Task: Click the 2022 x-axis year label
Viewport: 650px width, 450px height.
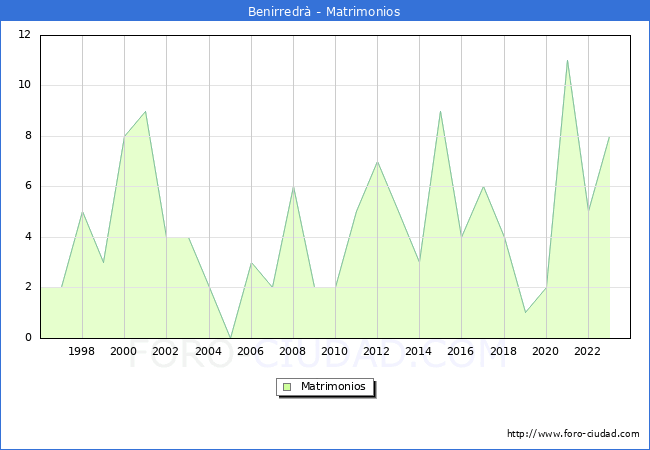Action: point(588,352)
